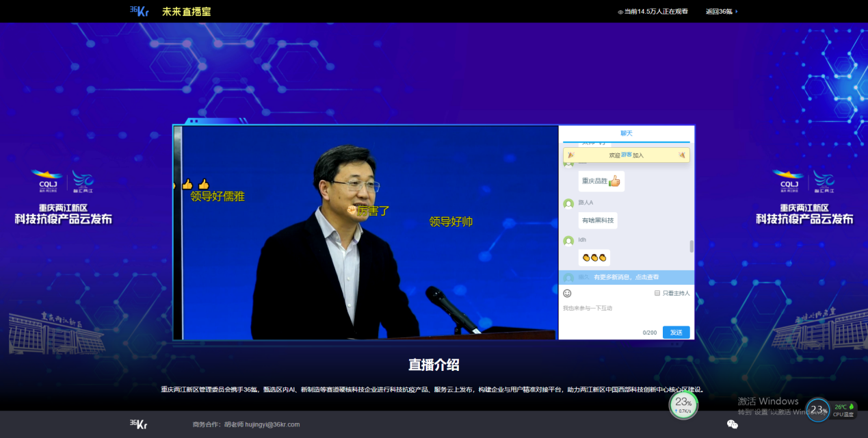Click avatar of user 路人A
Viewport: 868px width, 438px height.
[x=568, y=203]
